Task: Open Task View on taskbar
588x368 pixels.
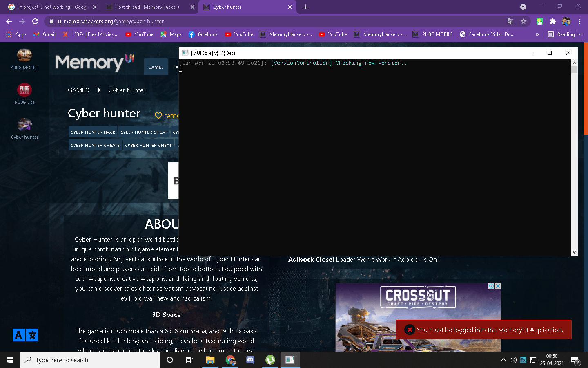Action: 189,360
